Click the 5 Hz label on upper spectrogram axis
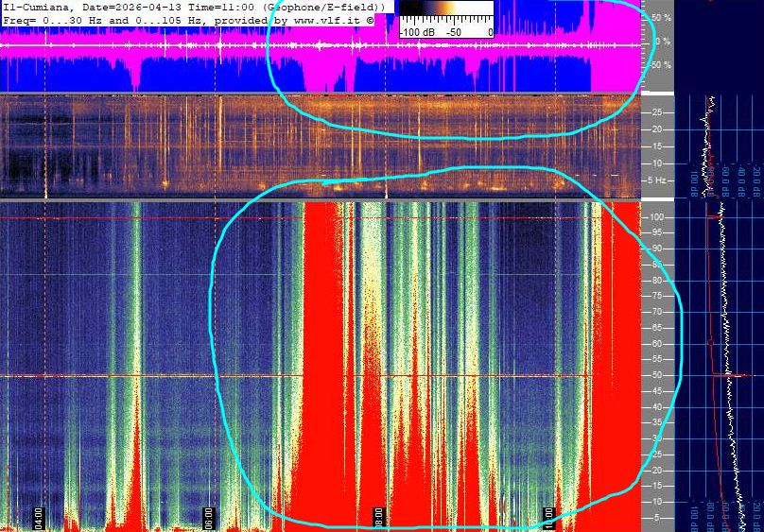764x532 pixels. (653, 180)
